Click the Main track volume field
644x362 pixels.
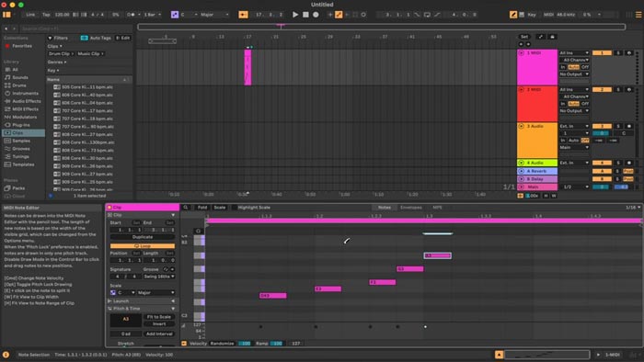[x=602, y=187]
